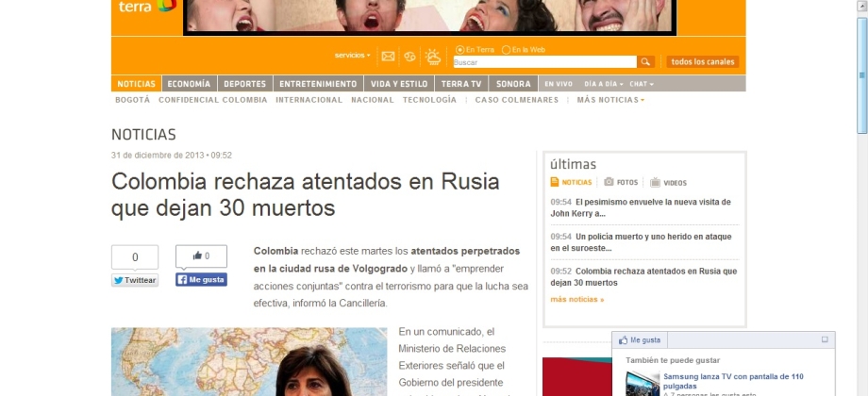This screenshot has width=868, height=396.
Task: Open the Entretenimiento tab
Action: click(318, 84)
